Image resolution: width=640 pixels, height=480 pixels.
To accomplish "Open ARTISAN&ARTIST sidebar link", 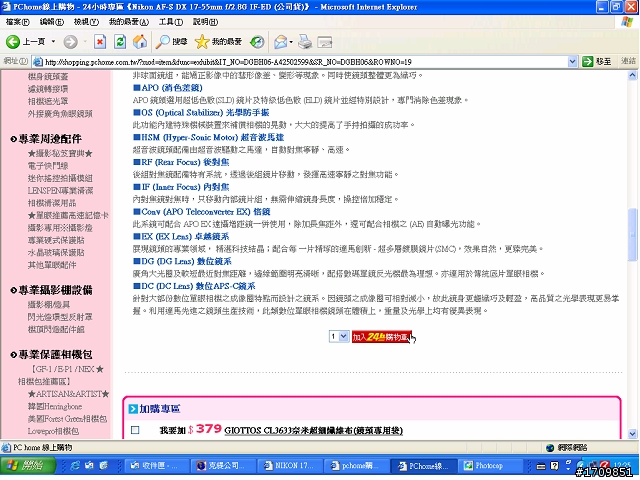I will click(69, 394).
